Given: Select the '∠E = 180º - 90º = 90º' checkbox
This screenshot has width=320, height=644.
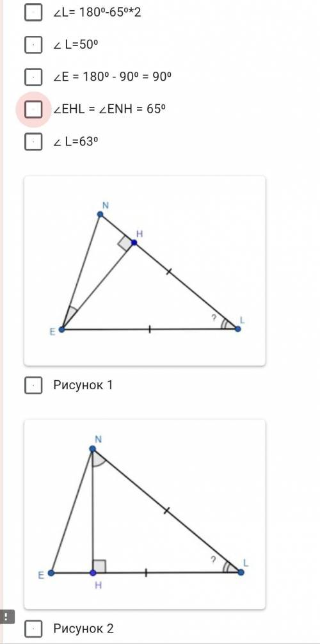Looking at the screenshot, I should point(33,77).
